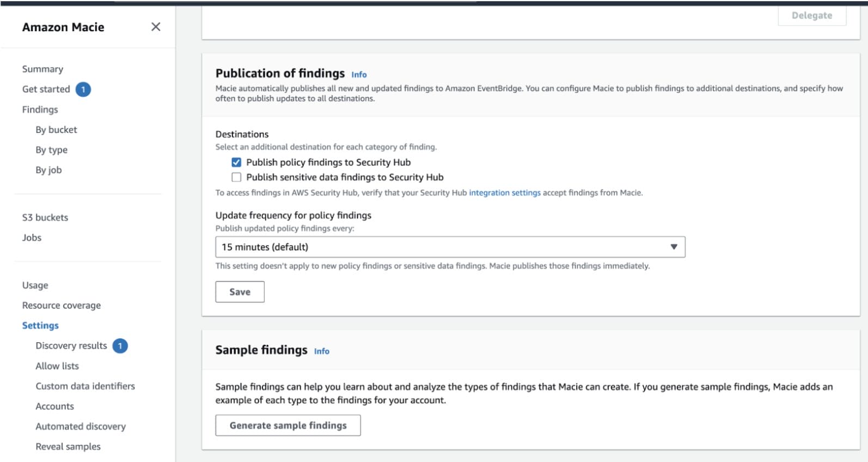This screenshot has width=868, height=462.
Task: Open Info link beside Publication of findings
Action: coord(359,75)
